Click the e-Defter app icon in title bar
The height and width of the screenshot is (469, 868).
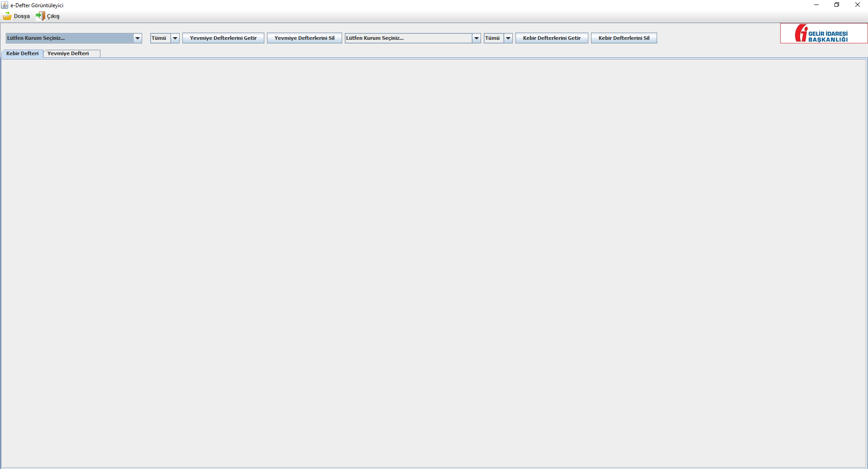pyautogui.click(x=5, y=5)
